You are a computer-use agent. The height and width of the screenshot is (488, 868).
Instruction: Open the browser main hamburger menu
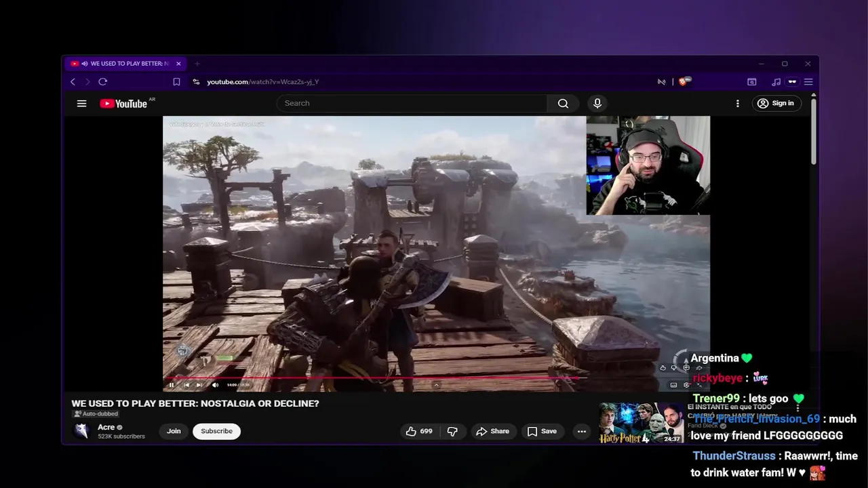click(x=808, y=82)
